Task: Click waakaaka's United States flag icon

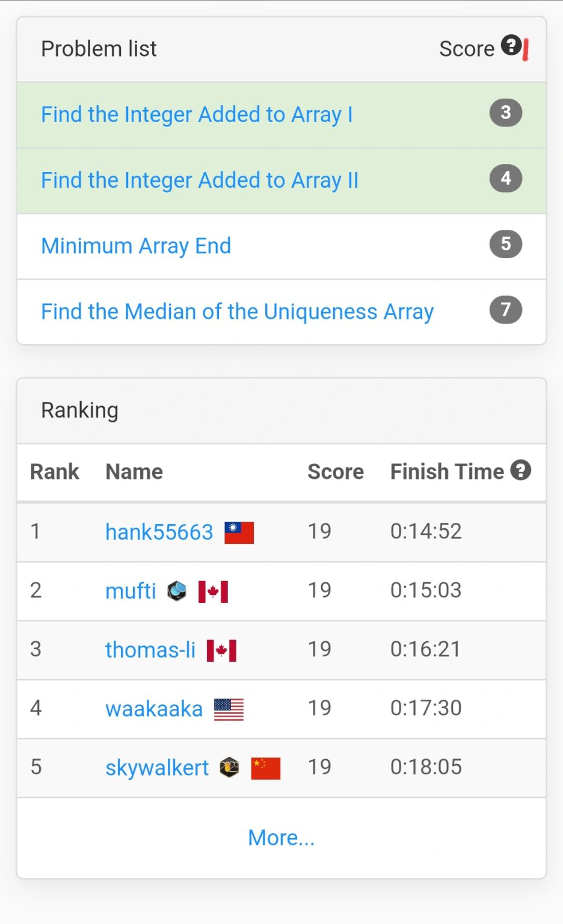Action: tap(229, 709)
